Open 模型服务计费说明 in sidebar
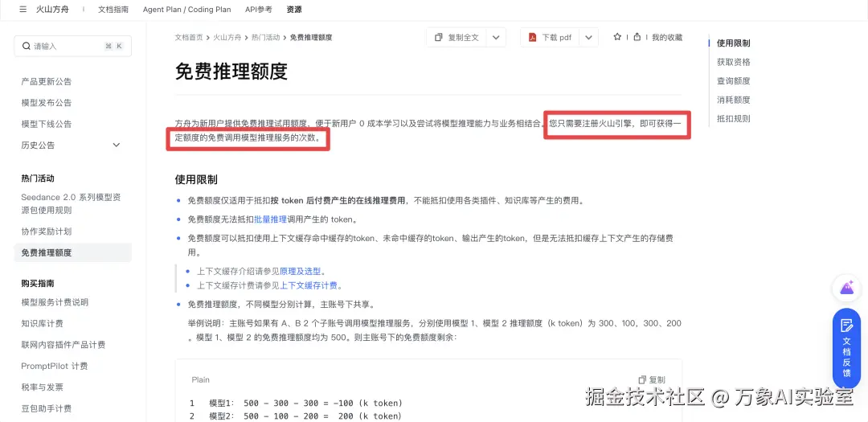Viewport: 868px width, 422px height. (x=55, y=302)
